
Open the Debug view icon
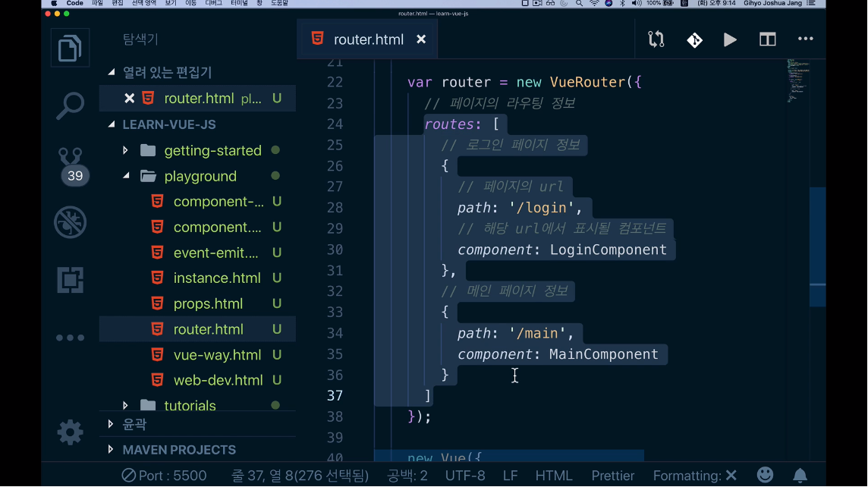[x=70, y=223]
